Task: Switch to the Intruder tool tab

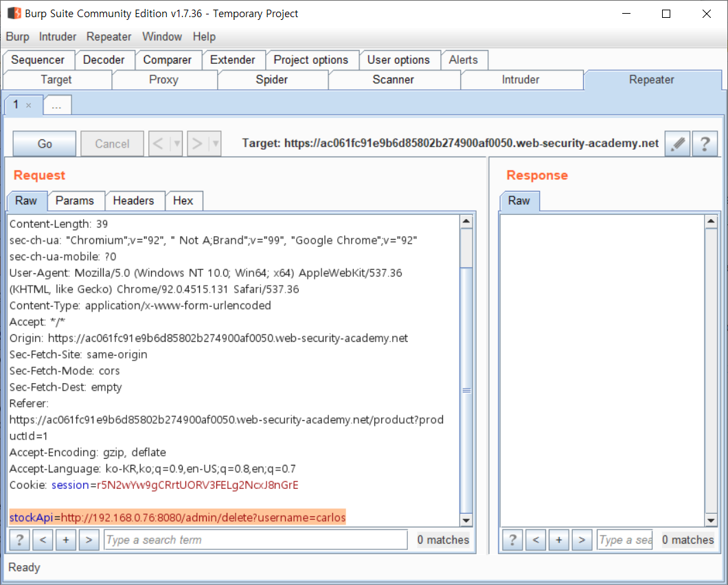Action: [x=521, y=80]
